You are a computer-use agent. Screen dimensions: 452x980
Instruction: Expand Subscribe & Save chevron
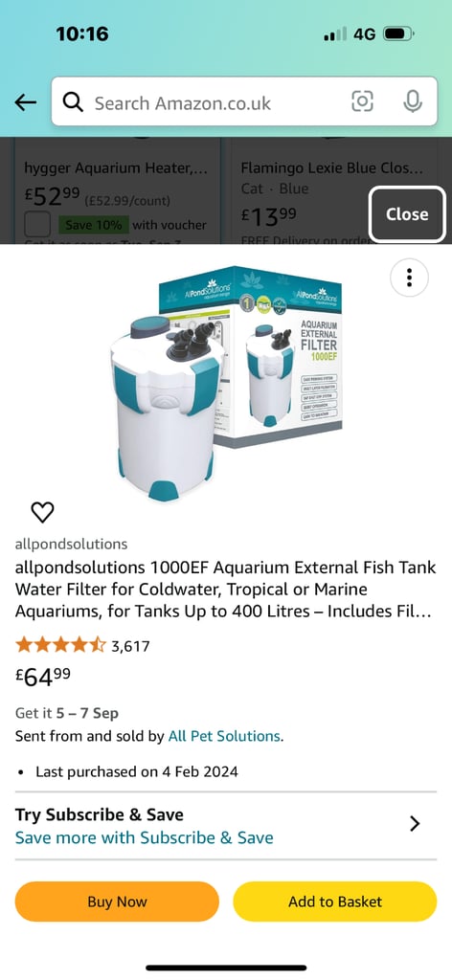coord(415,824)
